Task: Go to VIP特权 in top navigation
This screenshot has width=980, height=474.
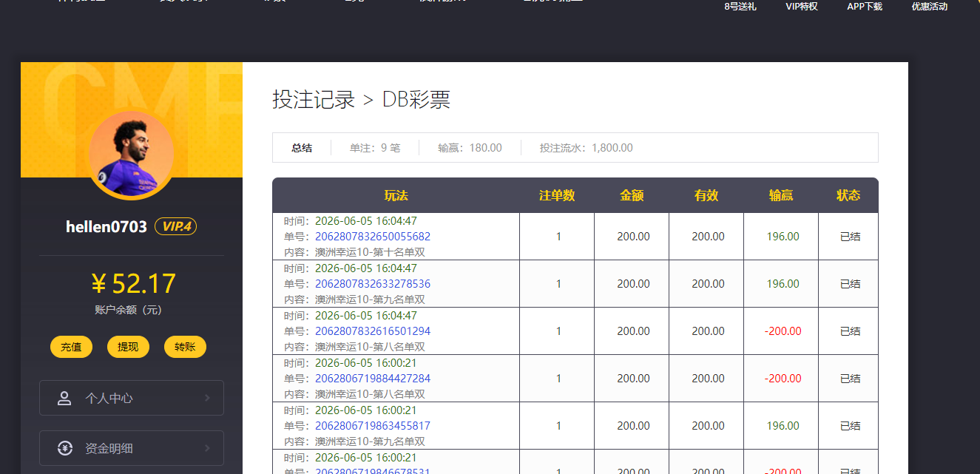Action: [802, 7]
